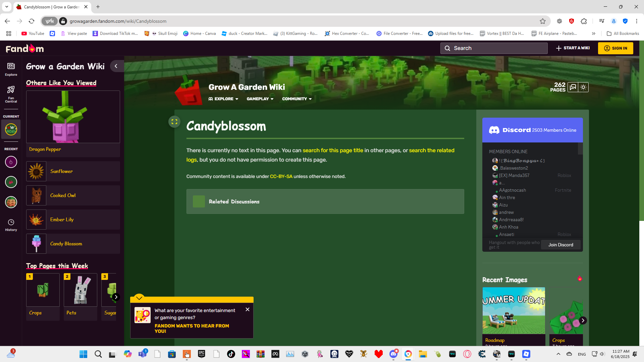644x362 pixels.
Task: Bookmark this page with the star
Action: tap(543, 21)
